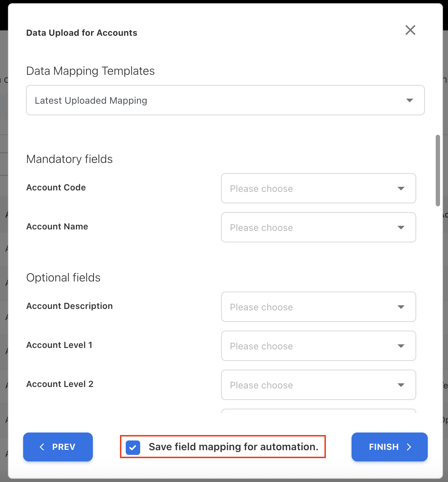Expand the Please choose list for Account Code
Image resolution: width=448 pixels, height=482 pixels.
click(319, 188)
